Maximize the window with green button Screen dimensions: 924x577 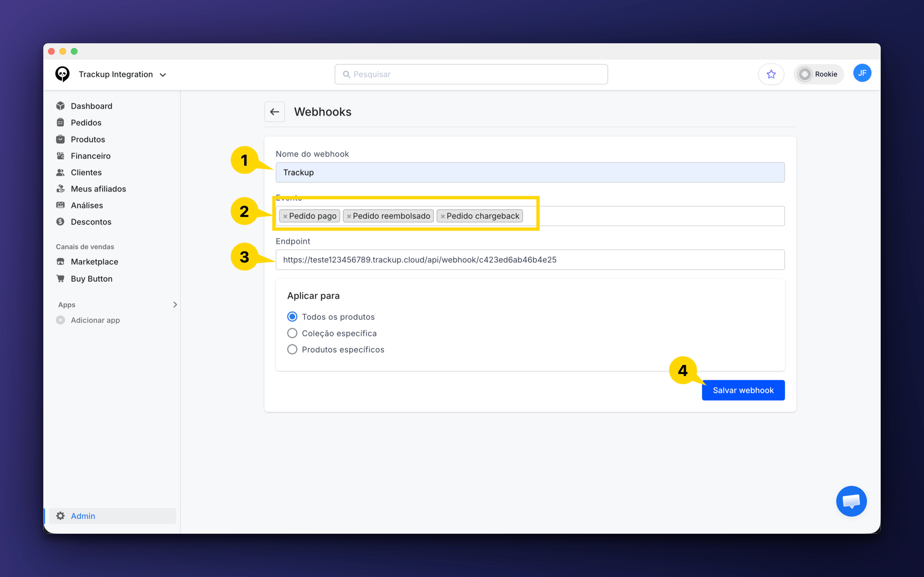coord(74,51)
